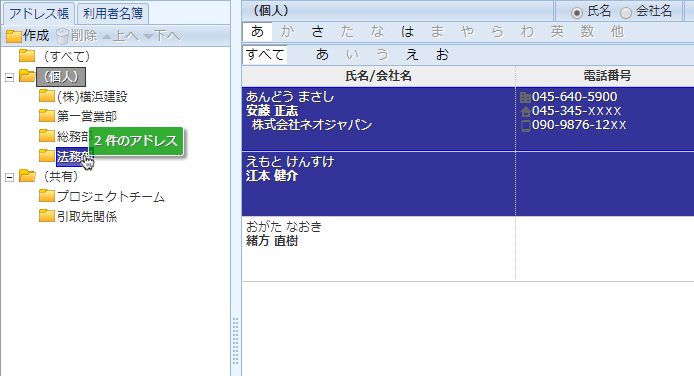Select contact 安藤 正志

[272, 111]
